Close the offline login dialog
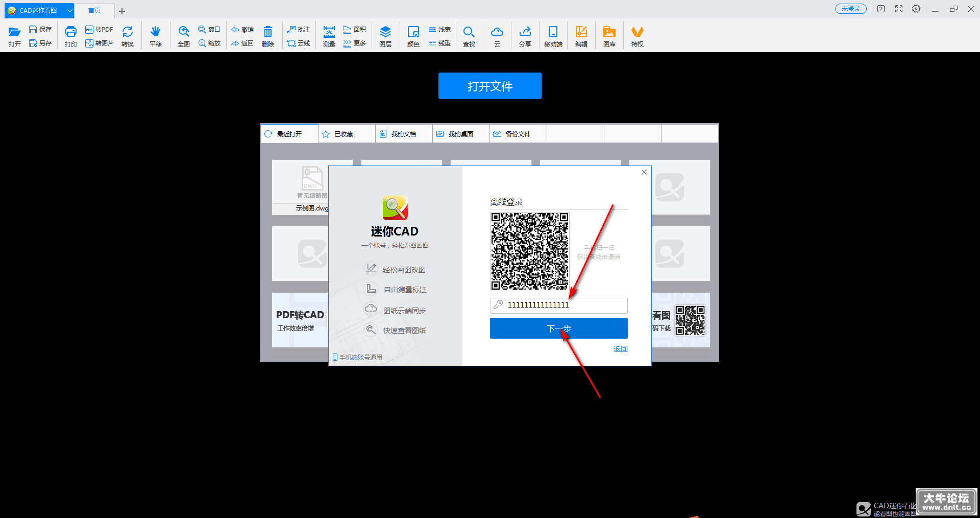Viewport: 980px width, 518px height. (x=644, y=172)
